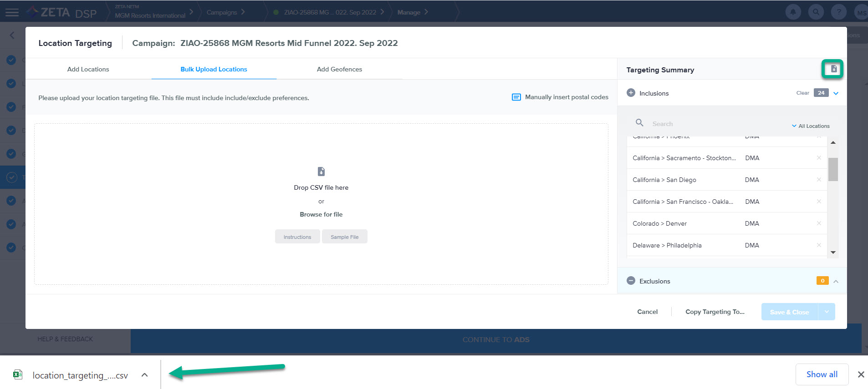Dismiss the browser downloads bar

point(860,374)
